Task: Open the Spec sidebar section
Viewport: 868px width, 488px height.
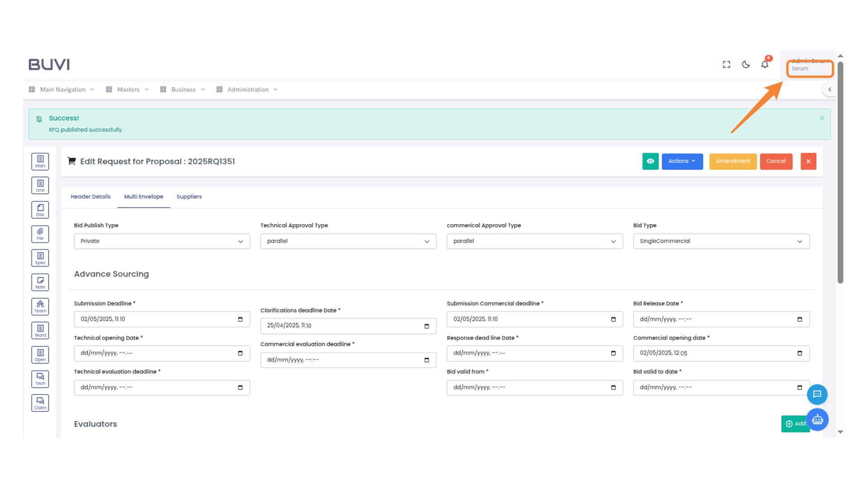Action: point(40,258)
